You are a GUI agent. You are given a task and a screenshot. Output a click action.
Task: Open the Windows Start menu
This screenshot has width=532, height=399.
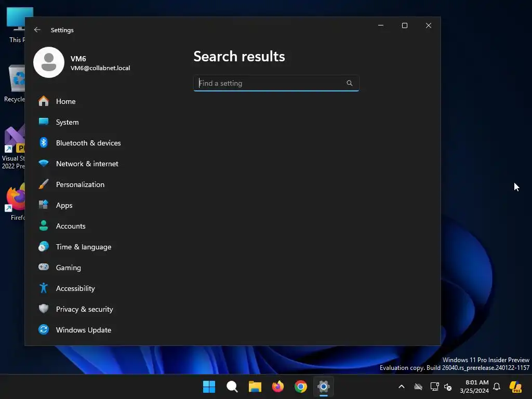209,387
